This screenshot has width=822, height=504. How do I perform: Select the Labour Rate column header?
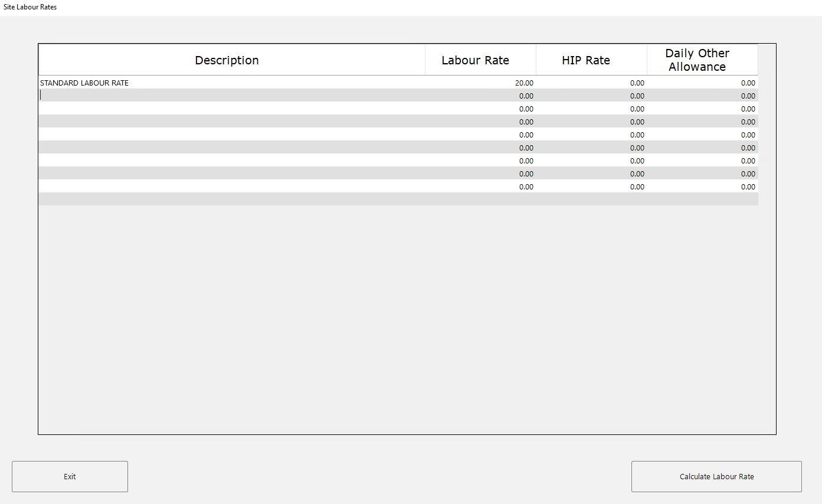click(x=475, y=60)
